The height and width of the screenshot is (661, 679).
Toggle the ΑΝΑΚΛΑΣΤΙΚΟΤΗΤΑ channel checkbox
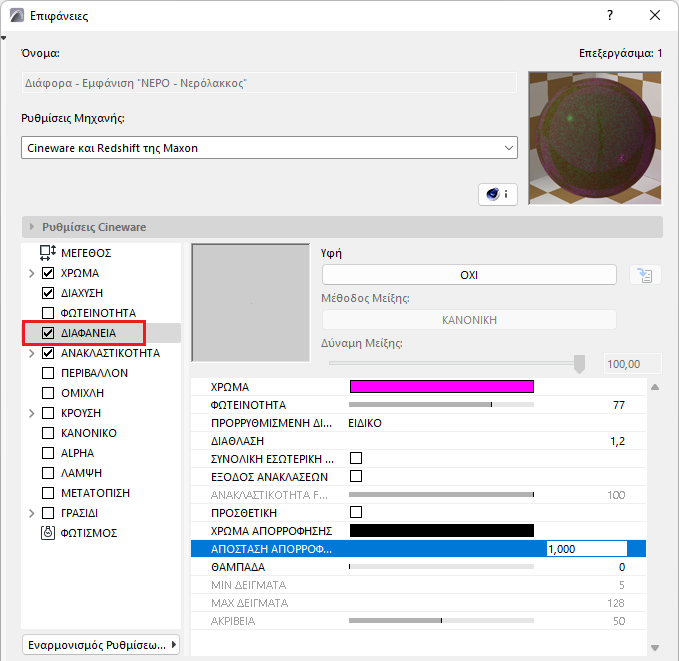pyautogui.click(x=48, y=353)
